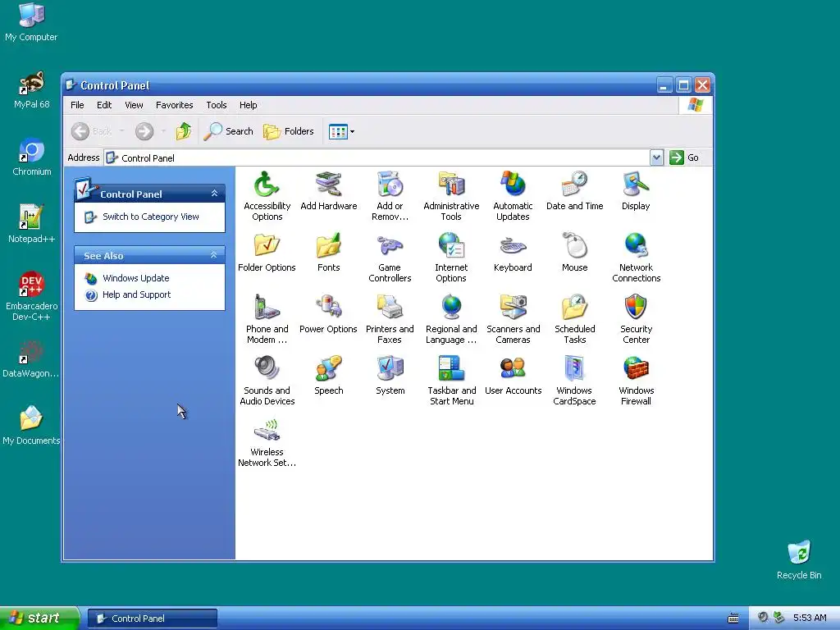
Task: Select the Fonts folder icon
Action: 328,252
